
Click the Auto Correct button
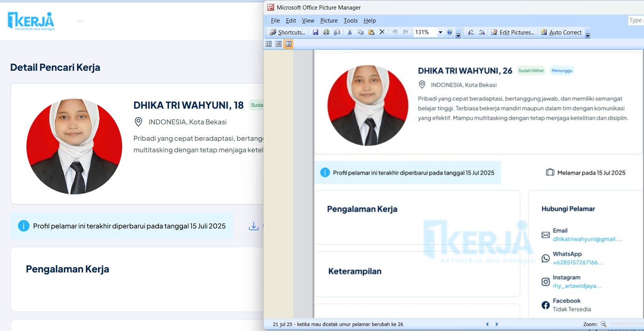pyautogui.click(x=561, y=33)
